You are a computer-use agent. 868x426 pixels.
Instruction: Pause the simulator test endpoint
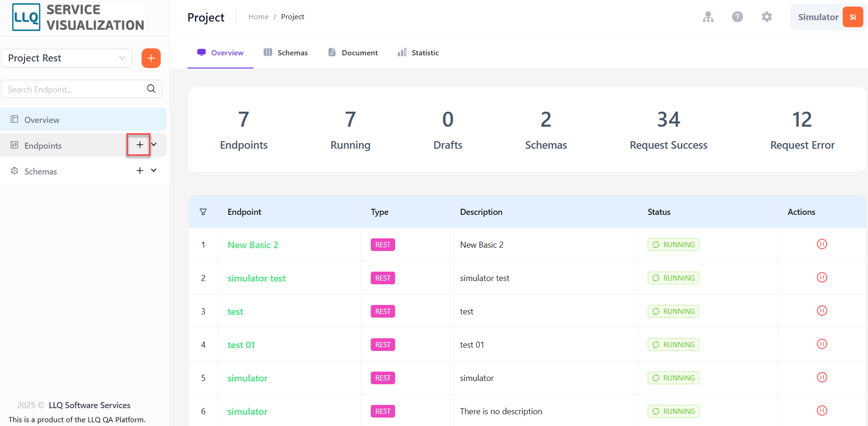822,277
